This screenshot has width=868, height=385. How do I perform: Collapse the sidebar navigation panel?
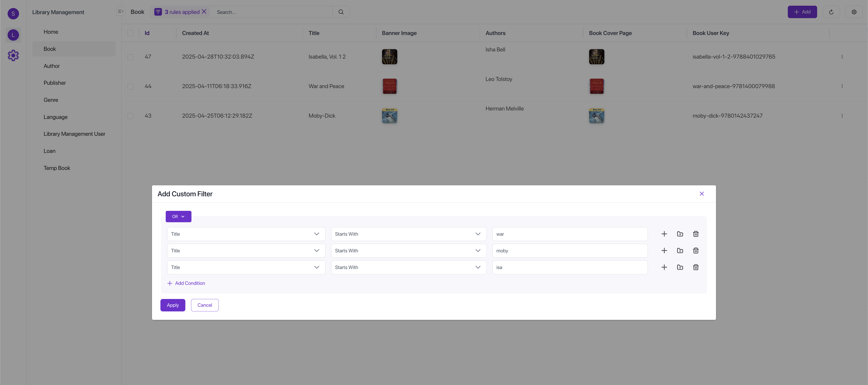tap(121, 11)
